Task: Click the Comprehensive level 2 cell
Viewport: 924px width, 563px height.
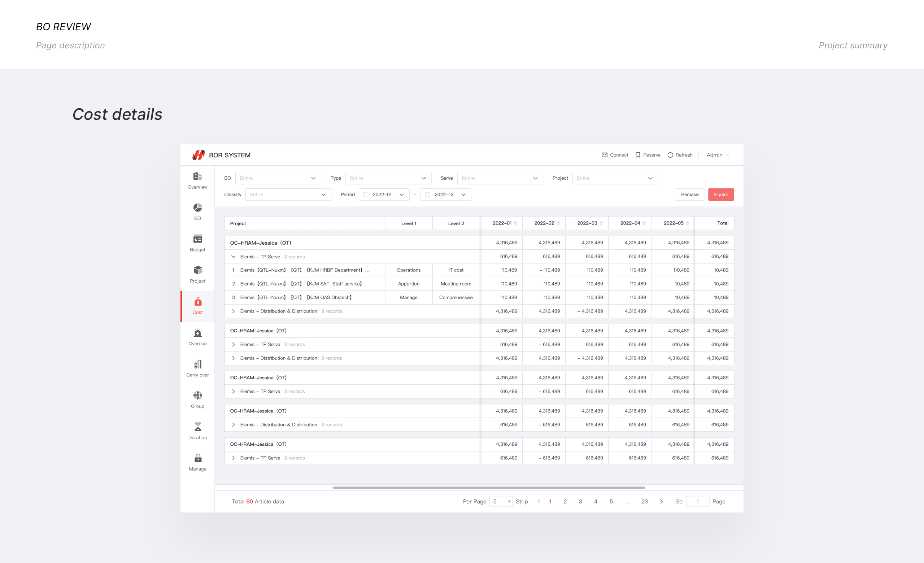Action: (x=456, y=297)
